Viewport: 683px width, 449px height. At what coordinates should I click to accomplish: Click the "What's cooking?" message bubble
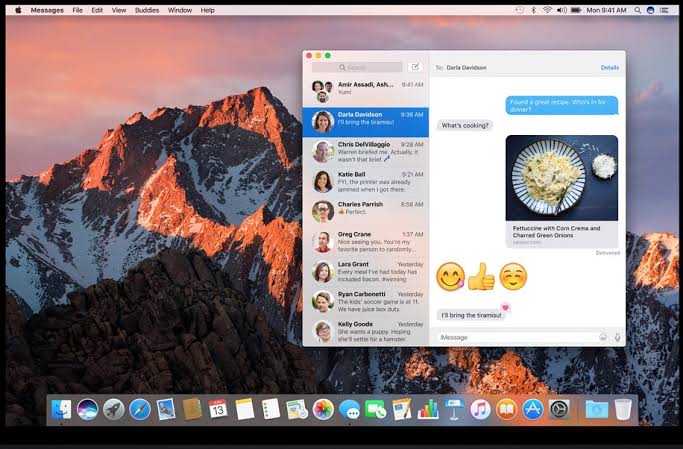click(x=465, y=125)
